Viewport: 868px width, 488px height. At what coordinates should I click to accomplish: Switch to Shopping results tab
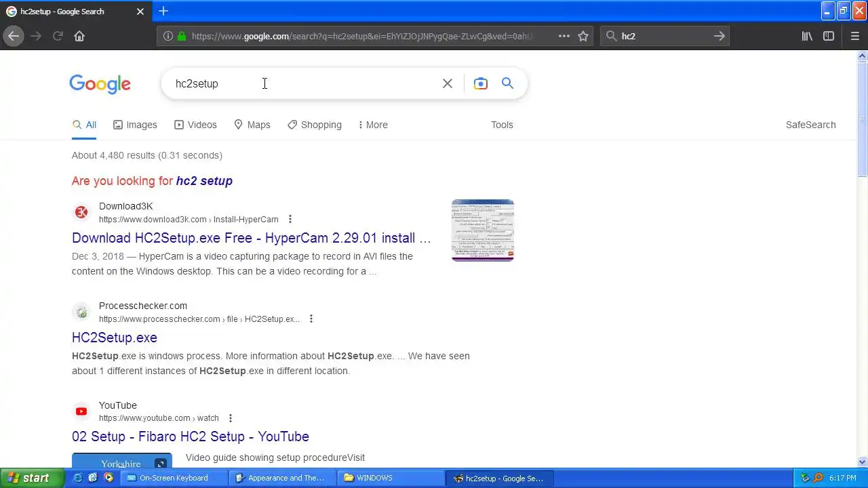click(314, 125)
